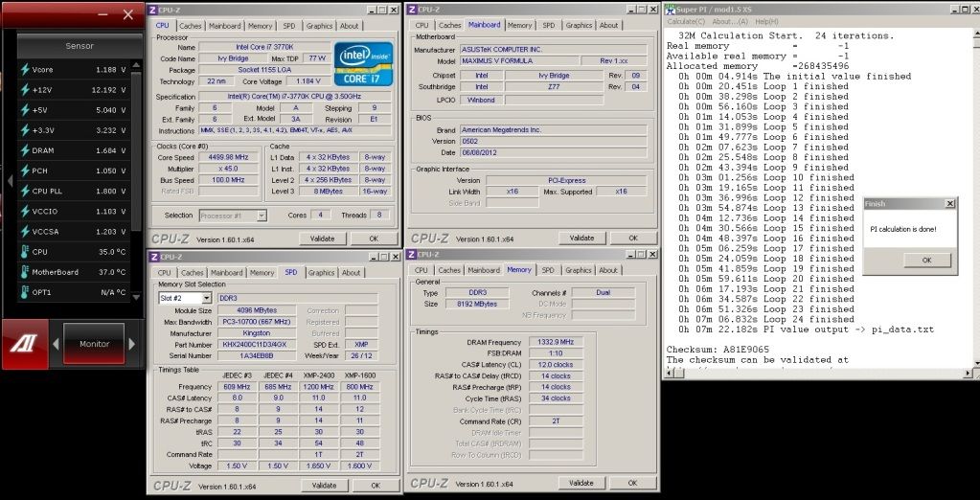Click the MotherBoard temperature thermometer icon
980x500 pixels.
(x=25, y=272)
